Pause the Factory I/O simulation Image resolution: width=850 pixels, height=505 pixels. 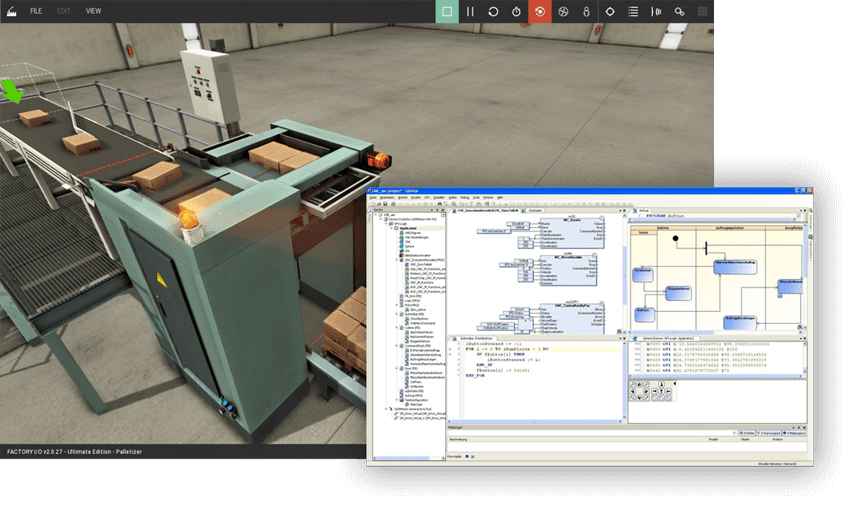(x=470, y=11)
